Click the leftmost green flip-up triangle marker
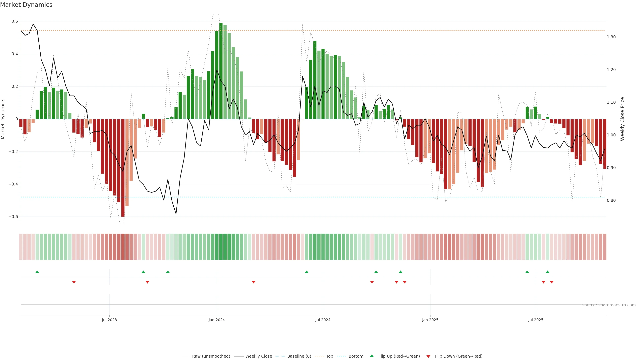 coord(37,272)
